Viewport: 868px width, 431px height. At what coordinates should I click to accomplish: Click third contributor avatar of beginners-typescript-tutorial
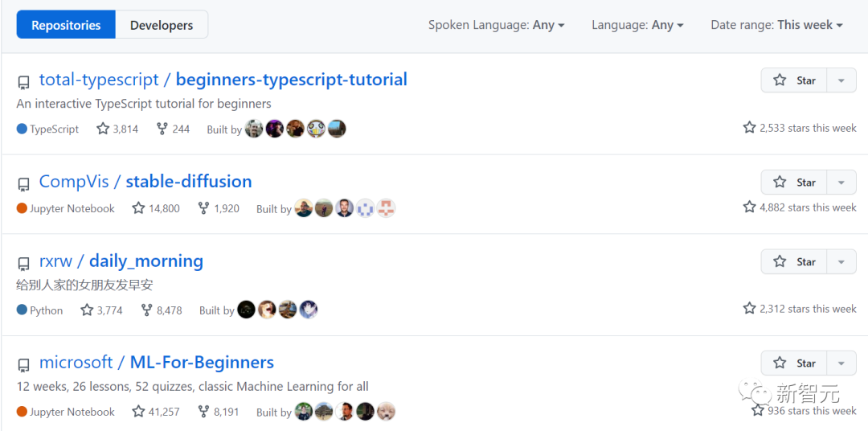(296, 129)
